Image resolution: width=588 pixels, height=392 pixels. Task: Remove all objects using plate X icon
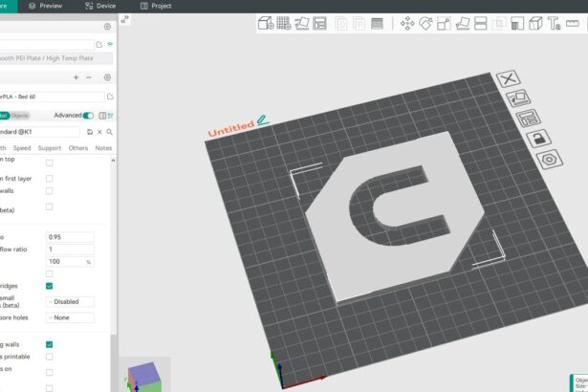511,78
